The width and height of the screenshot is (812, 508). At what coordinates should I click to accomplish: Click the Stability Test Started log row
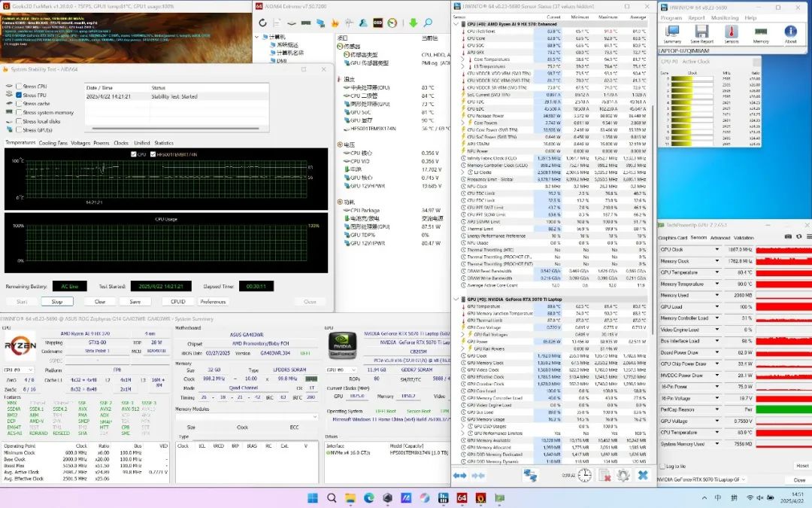pos(176,96)
